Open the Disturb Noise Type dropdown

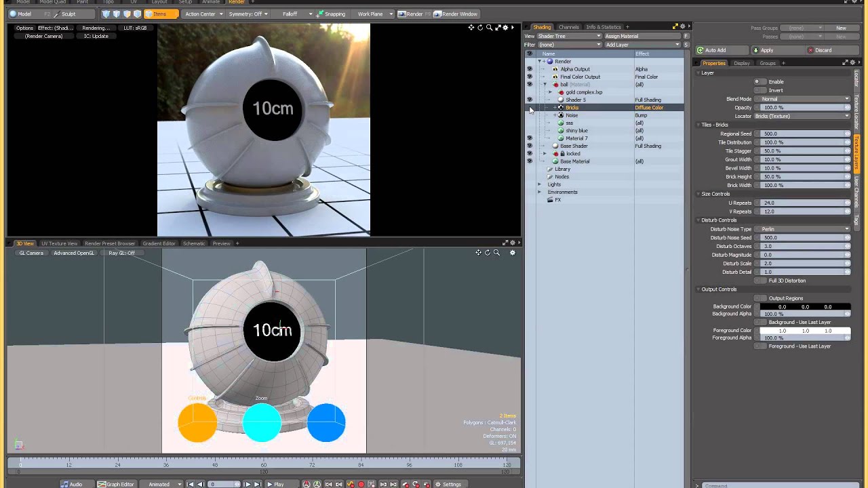coord(802,229)
